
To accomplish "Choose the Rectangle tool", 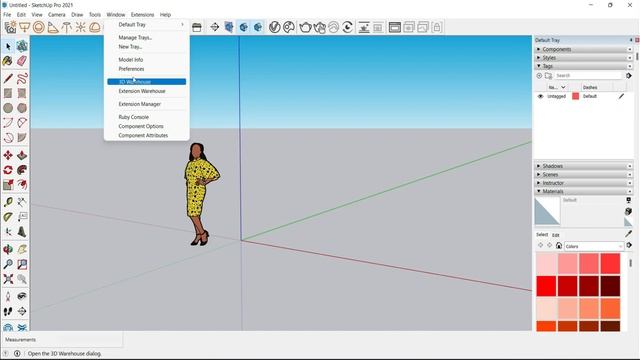I will coord(8,93).
